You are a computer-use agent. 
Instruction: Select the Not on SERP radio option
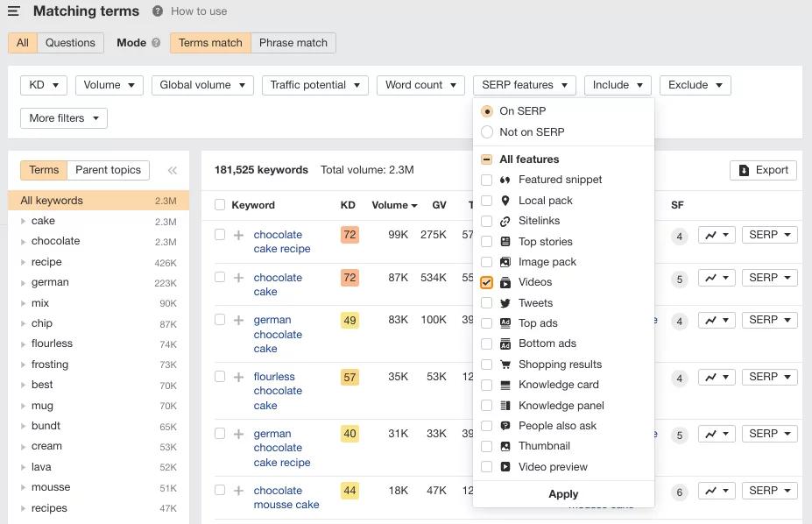487,132
